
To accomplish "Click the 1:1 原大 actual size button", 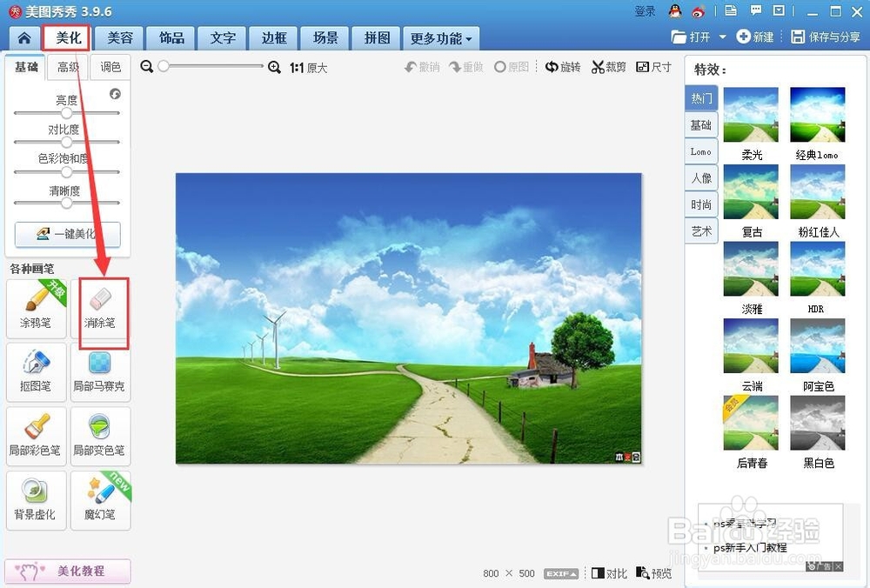I will [309, 68].
